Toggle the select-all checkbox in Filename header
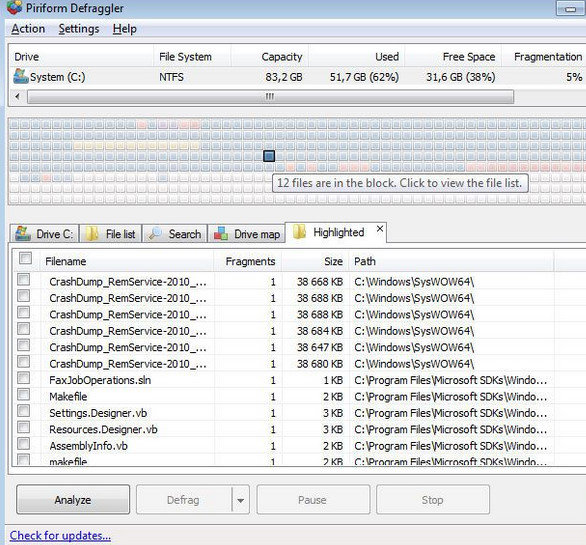Screen dimensions: 586x545 point(25,258)
